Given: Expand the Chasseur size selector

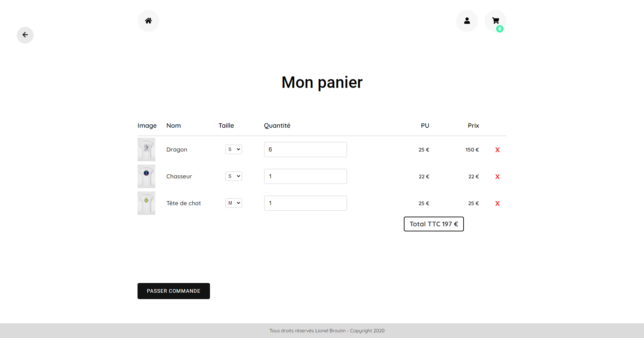Looking at the screenshot, I should pyautogui.click(x=233, y=176).
